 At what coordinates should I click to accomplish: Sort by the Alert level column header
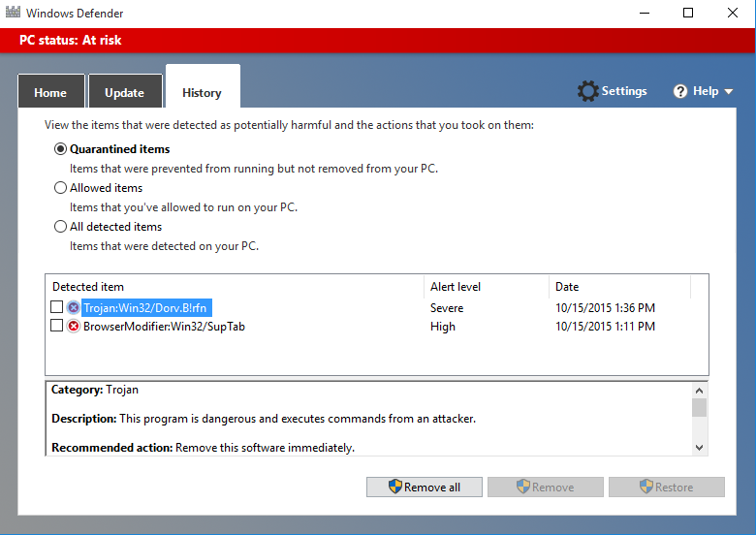tap(487, 287)
